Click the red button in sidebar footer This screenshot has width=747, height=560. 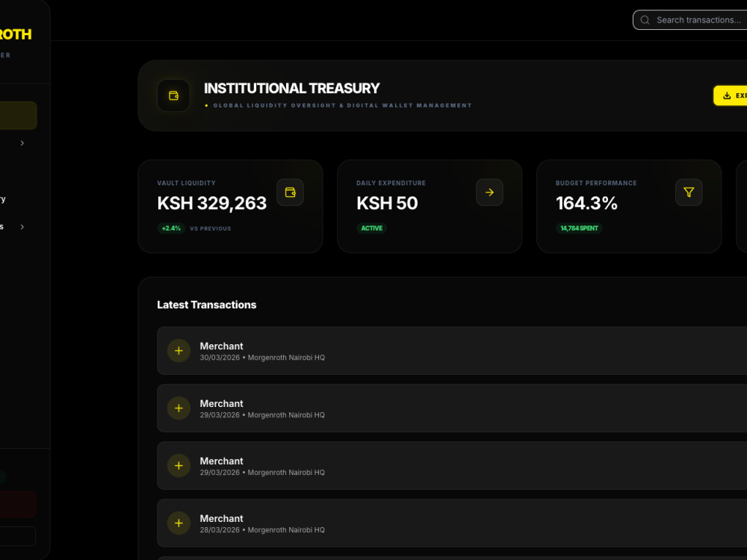click(18, 504)
